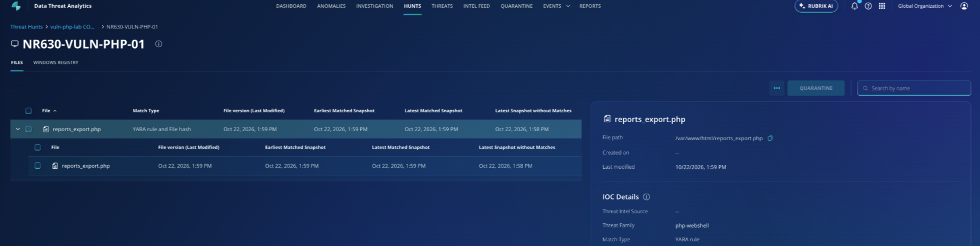The height and width of the screenshot is (246, 980).
Task: Click the Rubrik logo icon
Action: point(16,6)
